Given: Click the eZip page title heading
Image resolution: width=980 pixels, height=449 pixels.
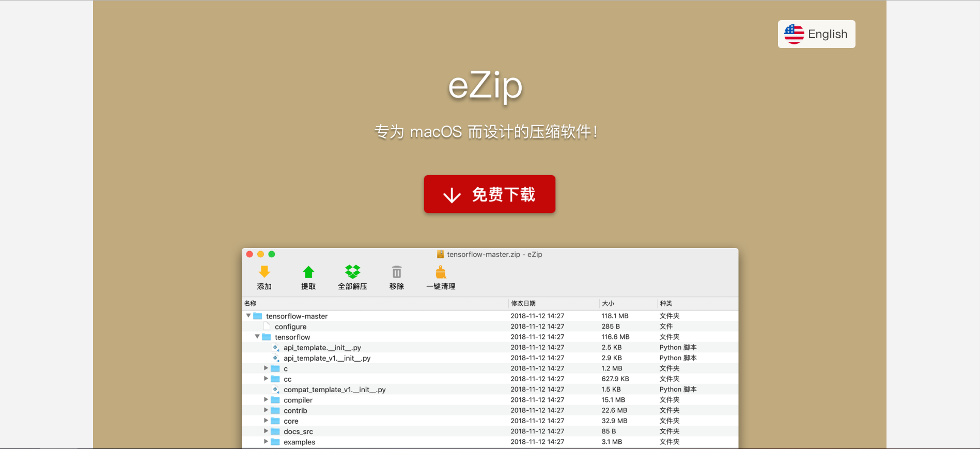Looking at the screenshot, I should (x=485, y=86).
